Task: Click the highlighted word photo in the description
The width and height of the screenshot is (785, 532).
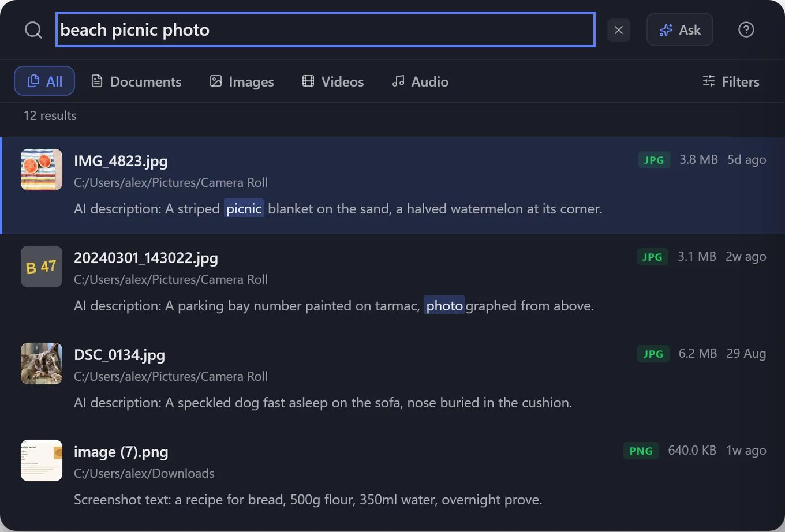Action: click(444, 305)
